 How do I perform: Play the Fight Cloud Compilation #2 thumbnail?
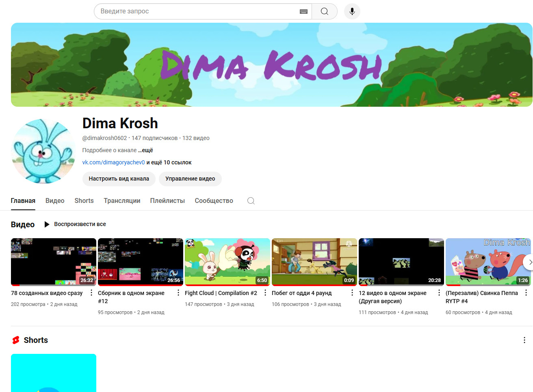tap(227, 262)
